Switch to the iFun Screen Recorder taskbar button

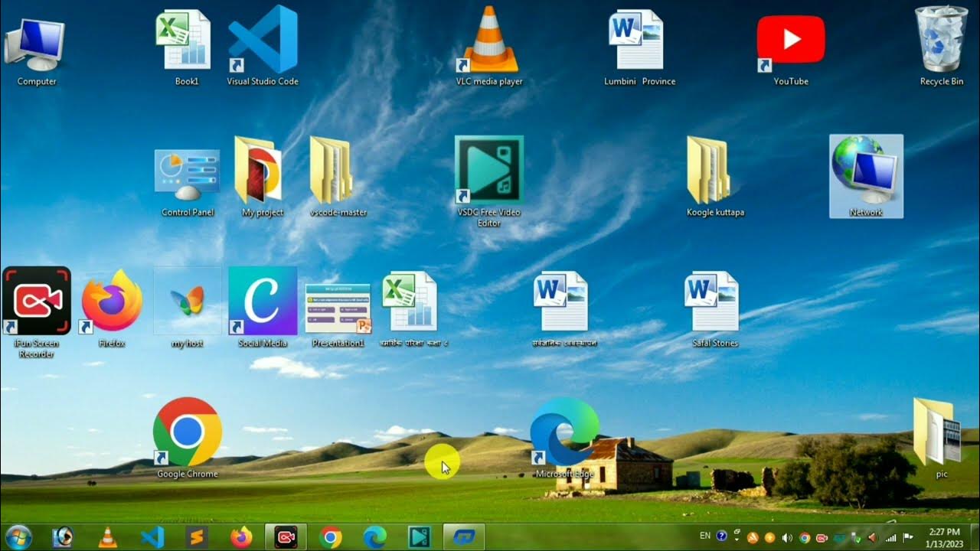click(x=286, y=537)
